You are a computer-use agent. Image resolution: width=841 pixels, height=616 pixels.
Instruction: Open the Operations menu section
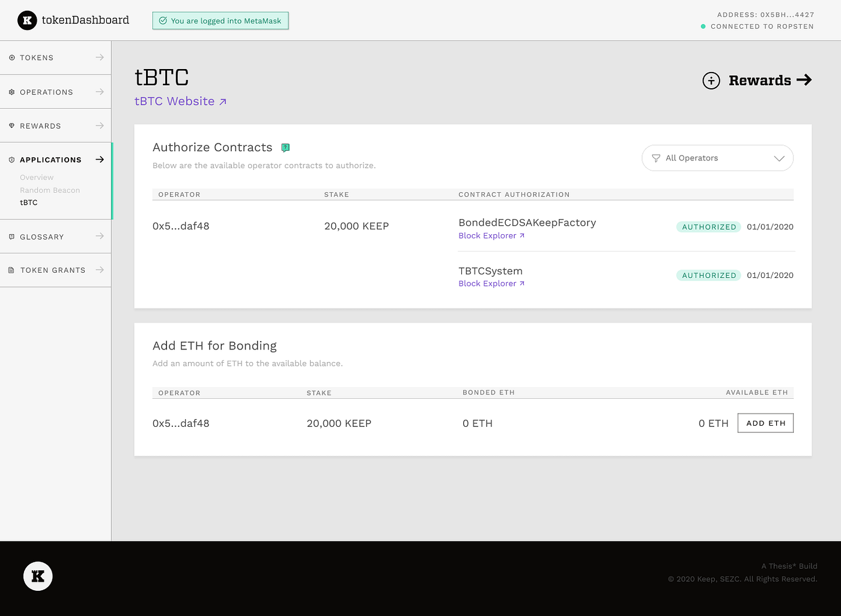[55, 92]
